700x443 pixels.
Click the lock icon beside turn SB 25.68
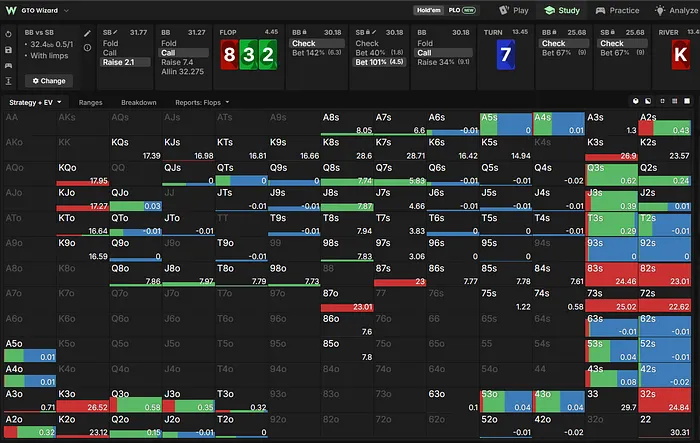[612, 32]
